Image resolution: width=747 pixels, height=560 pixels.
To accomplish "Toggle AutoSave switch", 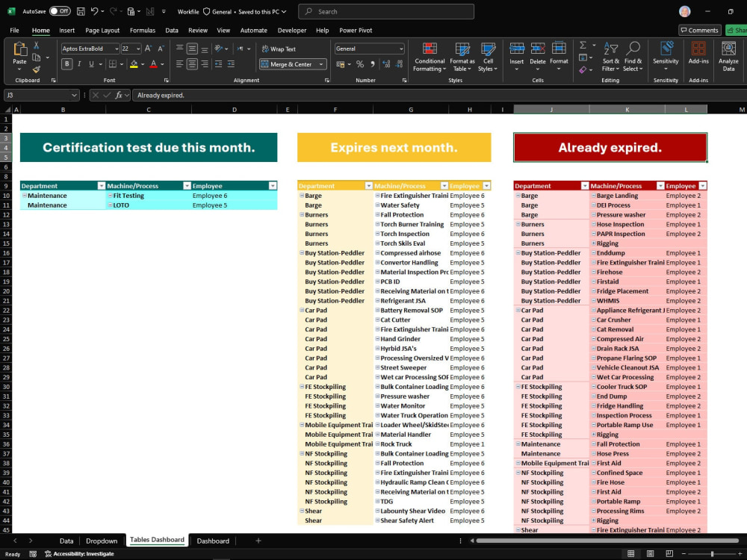I will pyautogui.click(x=60, y=11).
